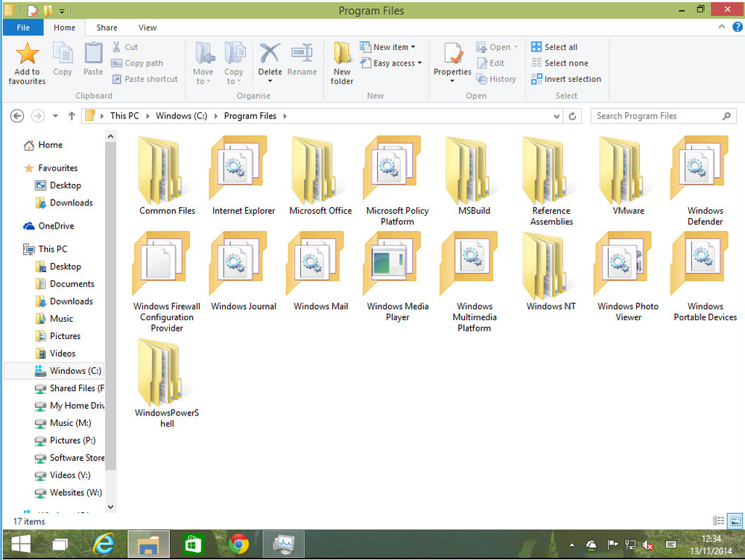Click the History command in the ribbon

496,79
